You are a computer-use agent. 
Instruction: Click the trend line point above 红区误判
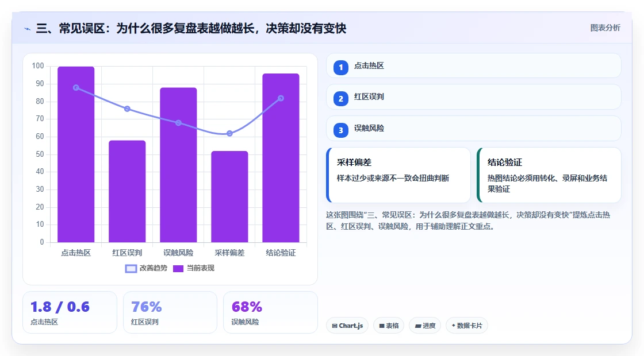pyautogui.click(x=127, y=109)
